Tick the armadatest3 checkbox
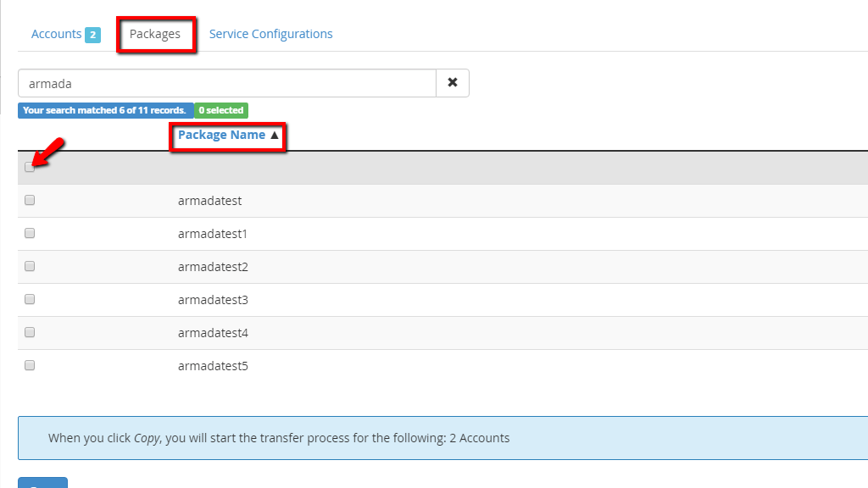868x488 pixels. (x=30, y=299)
